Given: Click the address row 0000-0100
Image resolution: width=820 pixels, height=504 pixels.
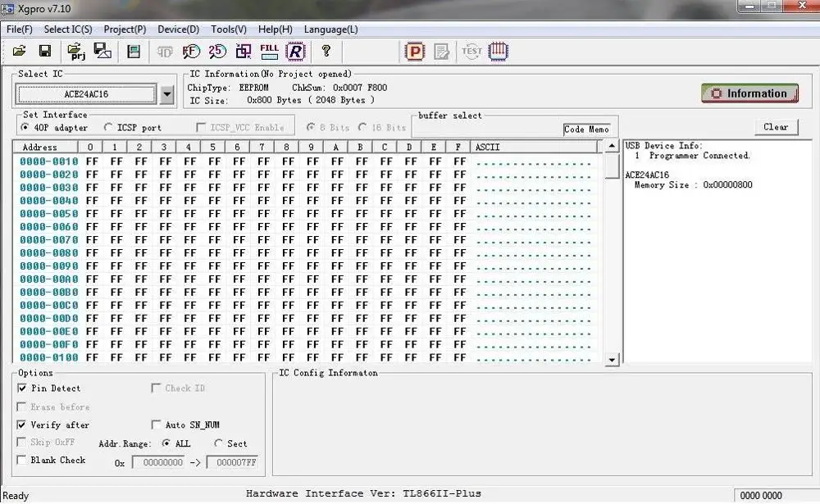Looking at the screenshot, I should [48, 357].
